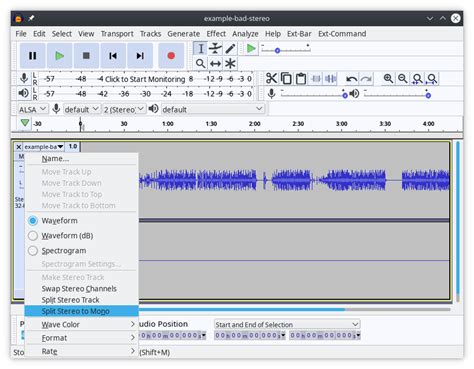Click the Pause transport button

32,56
